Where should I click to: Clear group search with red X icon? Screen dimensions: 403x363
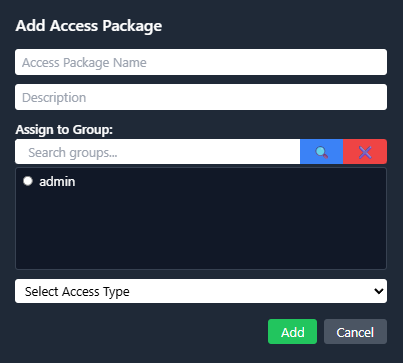point(365,152)
